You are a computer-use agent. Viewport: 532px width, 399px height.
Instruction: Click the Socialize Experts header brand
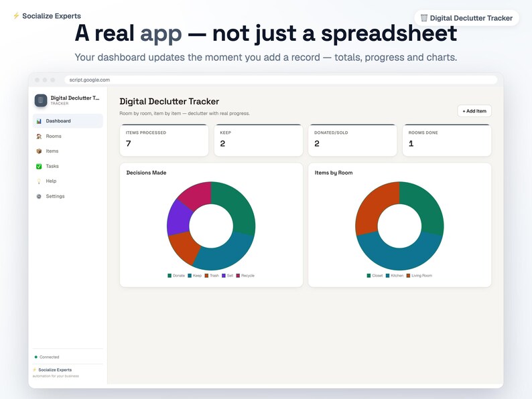click(x=47, y=16)
